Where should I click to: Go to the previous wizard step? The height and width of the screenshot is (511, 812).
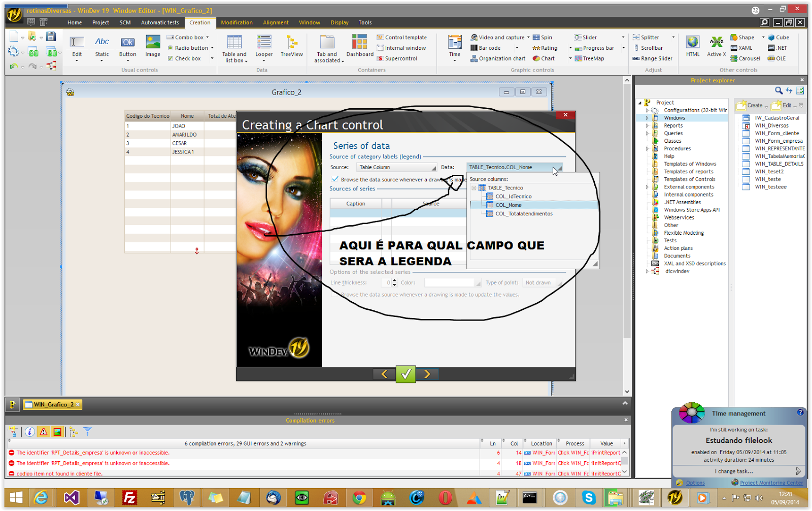(x=384, y=374)
